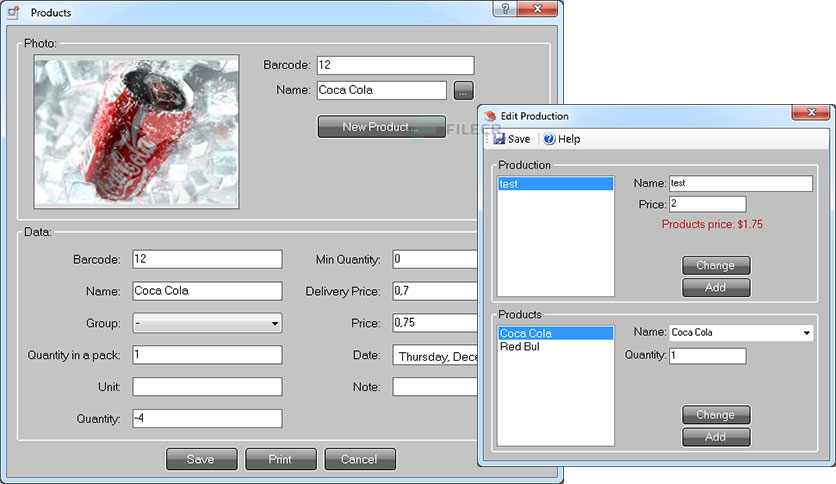Close the Edit Production window
This screenshot has height=484, width=836.
pyautogui.click(x=811, y=112)
